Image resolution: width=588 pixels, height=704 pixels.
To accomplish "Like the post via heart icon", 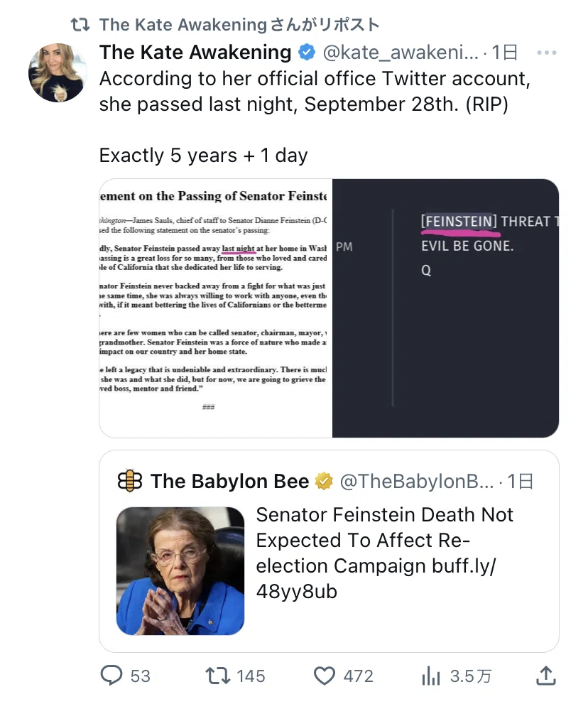I will pos(324,676).
